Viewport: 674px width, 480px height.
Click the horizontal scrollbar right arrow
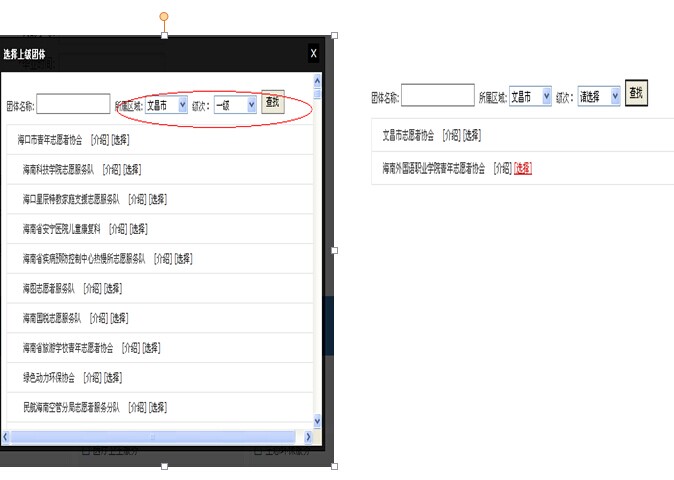coord(306,437)
